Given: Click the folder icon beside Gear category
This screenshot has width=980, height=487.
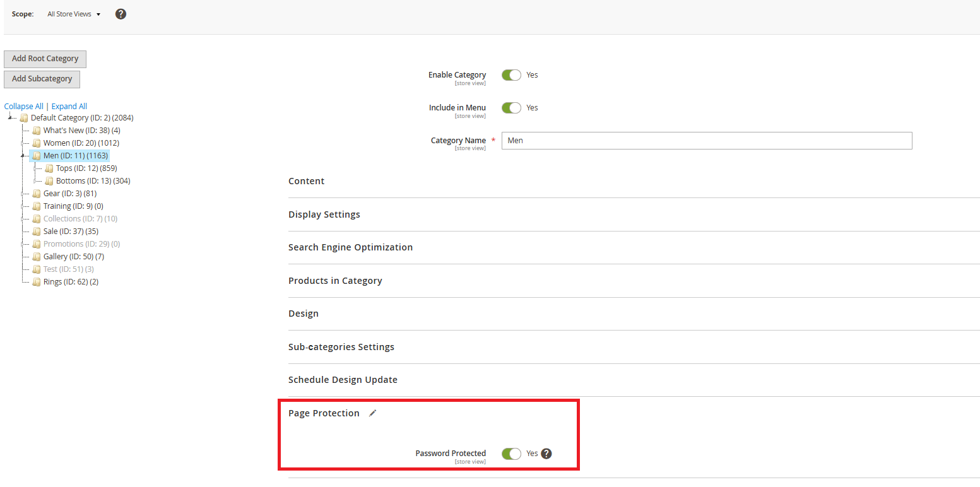Looking at the screenshot, I should 37,194.
